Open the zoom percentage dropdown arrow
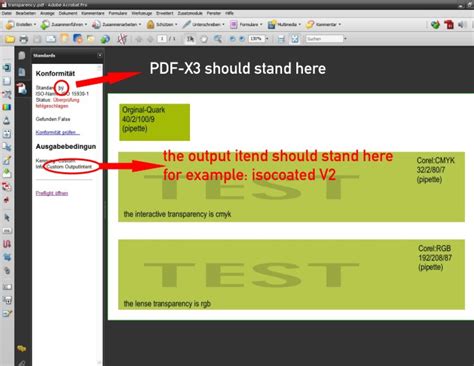Image resolution: width=474 pixels, height=366 pixels. (267, 39)
